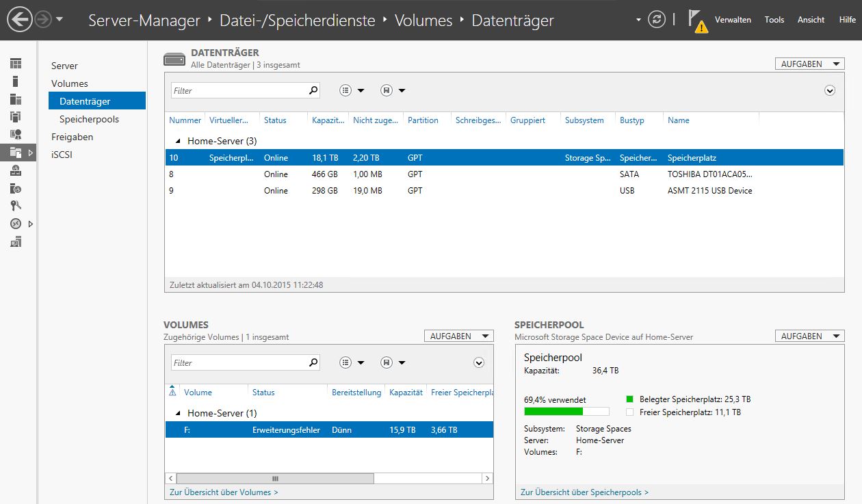This screenshot has height=504, width=862.
Task: Open link Zur Übersicht über Speicherpools
Action: [584, 492]
